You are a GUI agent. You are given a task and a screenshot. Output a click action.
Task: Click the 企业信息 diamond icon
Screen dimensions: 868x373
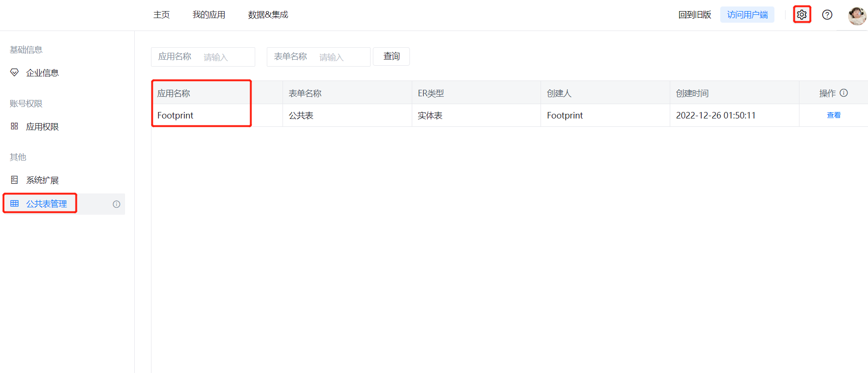(14, 73)
